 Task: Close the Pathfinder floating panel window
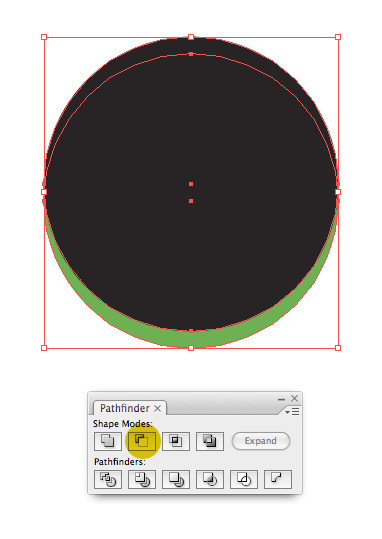[294, 398]
